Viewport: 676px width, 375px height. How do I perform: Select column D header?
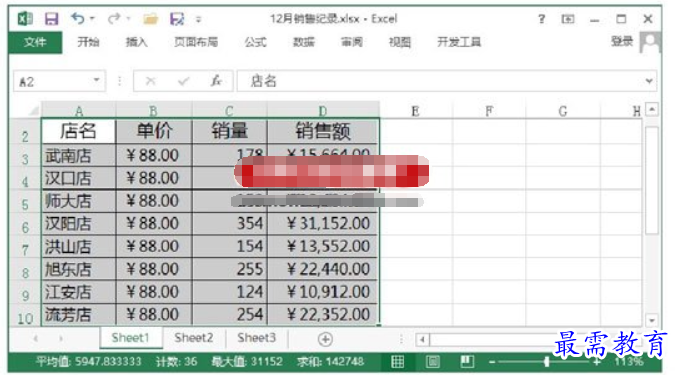323,111
